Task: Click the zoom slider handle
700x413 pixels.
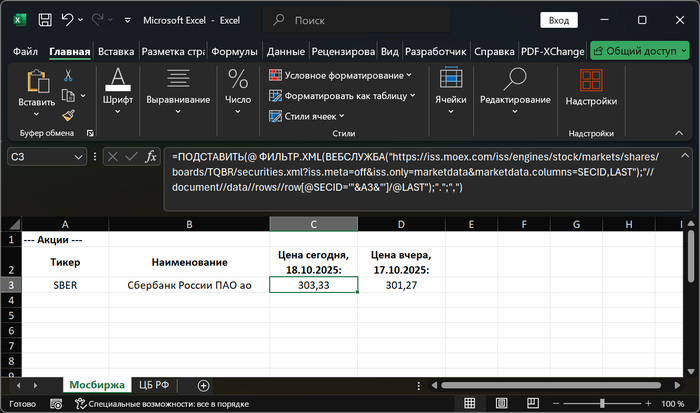Action: [x=602, y=403]
